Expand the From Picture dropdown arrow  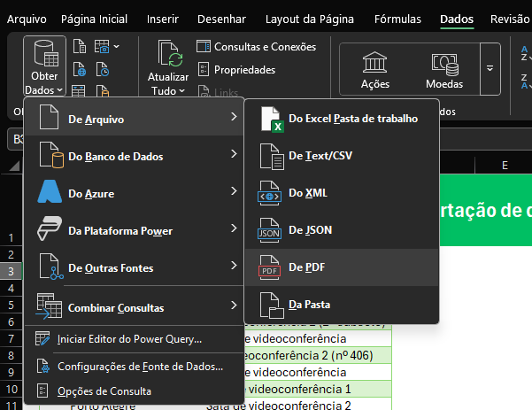pyautogui.click(x=116, y=46)
